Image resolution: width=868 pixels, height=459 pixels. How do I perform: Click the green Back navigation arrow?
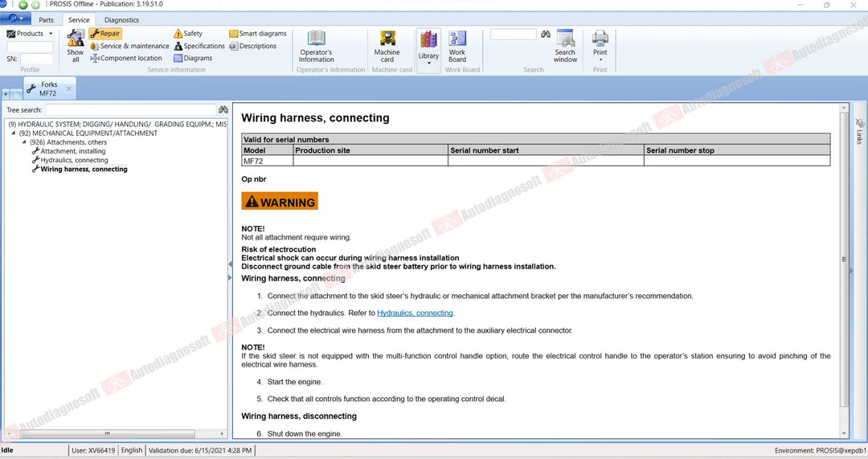point(23,5)
